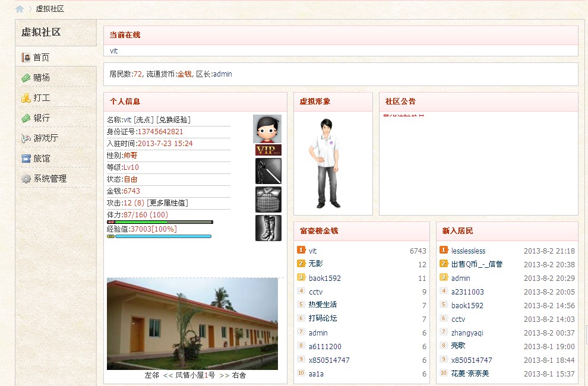Open 系统管理 system management
This screenshot has width=588, height=386.
pyautogui.click(x=49, y=179)
